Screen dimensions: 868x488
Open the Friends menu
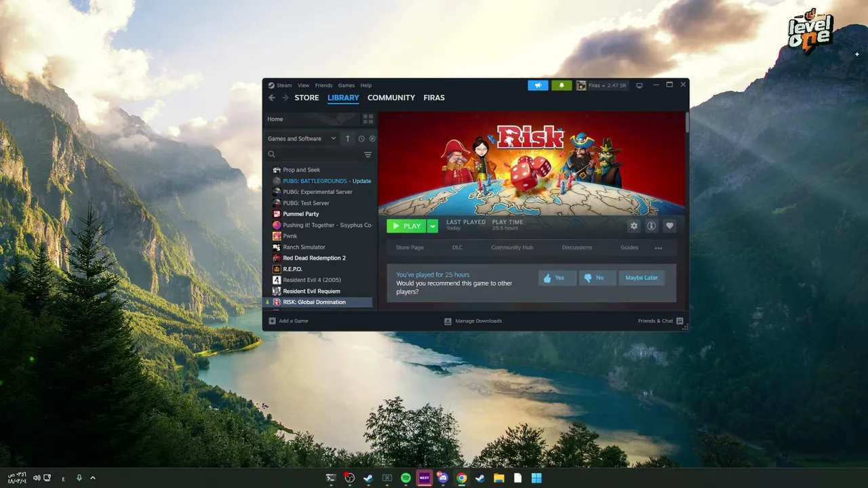pos(323,85)
